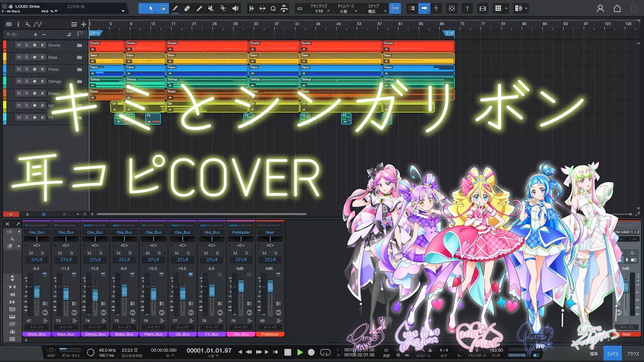Click the Q quantize toolbar icon
The image size is (644, 362).
273,9
